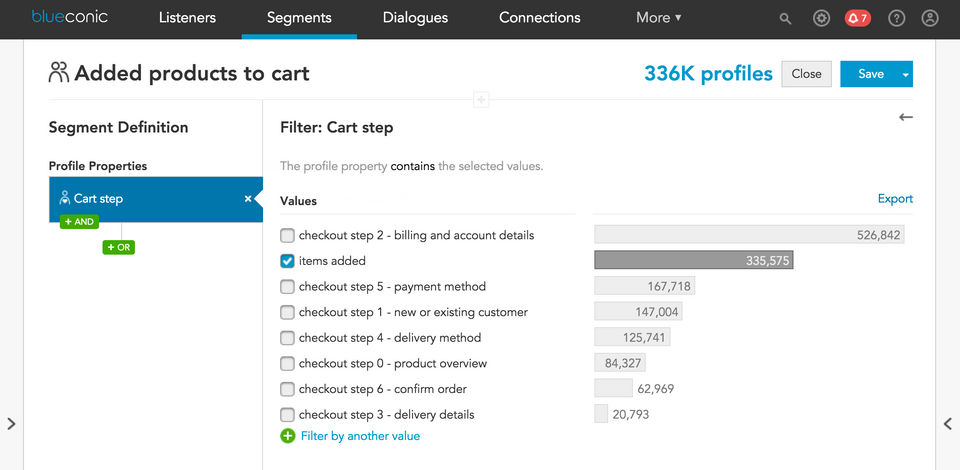This screenshot has width=960, height=470.
Task: Click the Close button
Action: pos(806,74)
